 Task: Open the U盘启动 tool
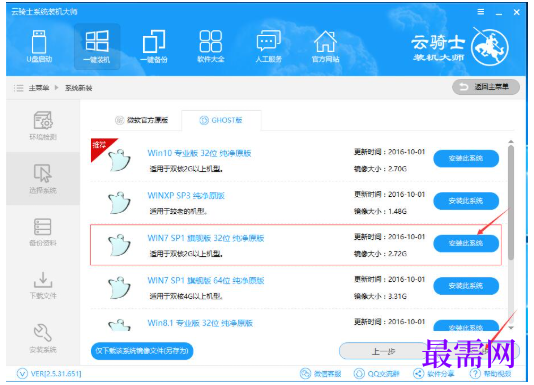pos(40,46)
